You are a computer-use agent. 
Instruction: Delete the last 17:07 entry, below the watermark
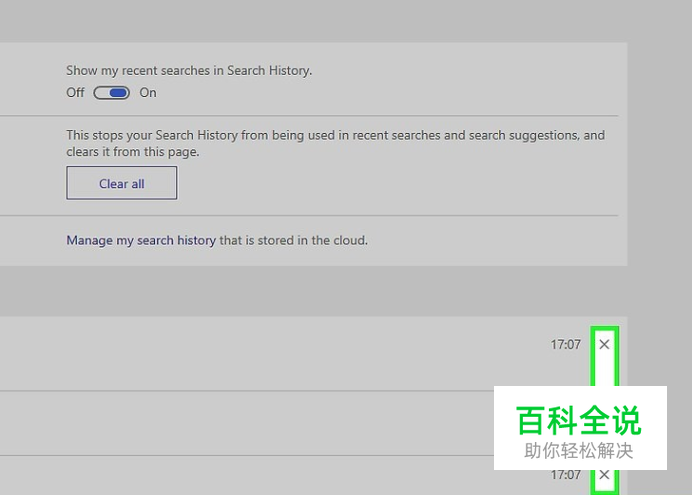(604, 475)
